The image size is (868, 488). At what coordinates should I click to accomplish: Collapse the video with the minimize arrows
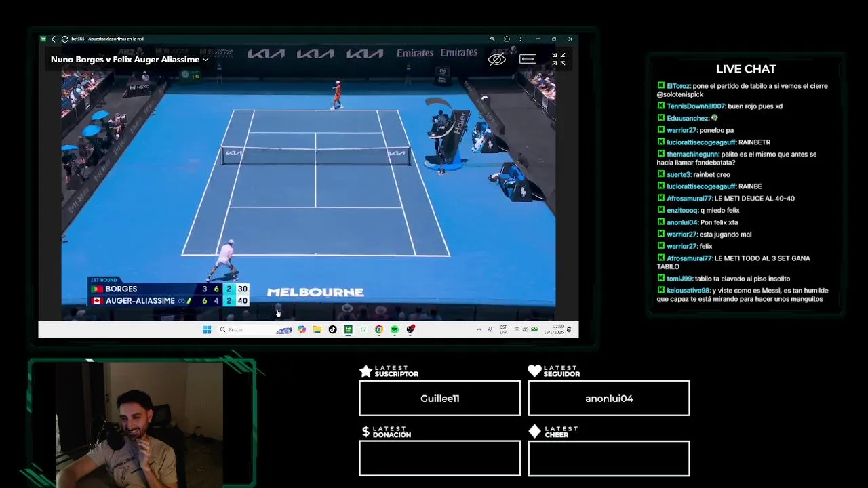[x=558, y=60]
